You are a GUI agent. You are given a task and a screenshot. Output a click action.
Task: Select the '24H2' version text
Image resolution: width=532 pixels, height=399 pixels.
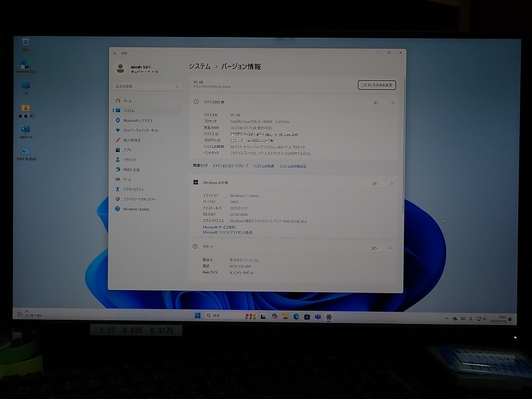pyautogui.click(x=234, y=202)
